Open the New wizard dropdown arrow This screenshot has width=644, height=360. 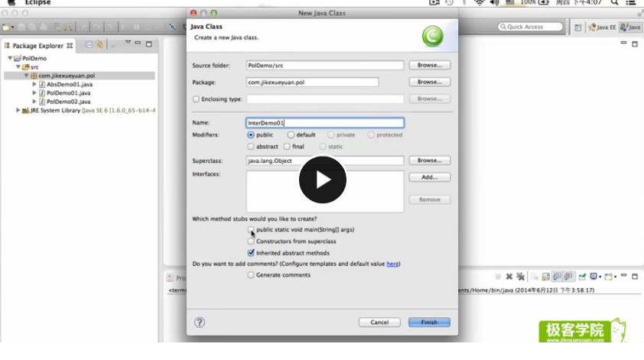[x=12, y=28]
